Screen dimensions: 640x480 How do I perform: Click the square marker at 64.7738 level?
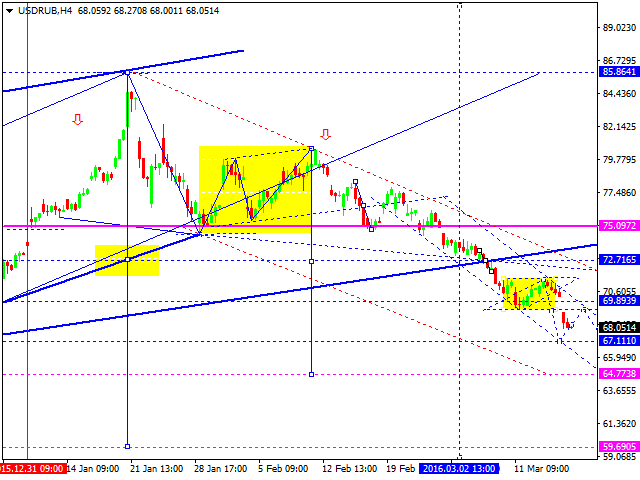[x=312, y=374]
